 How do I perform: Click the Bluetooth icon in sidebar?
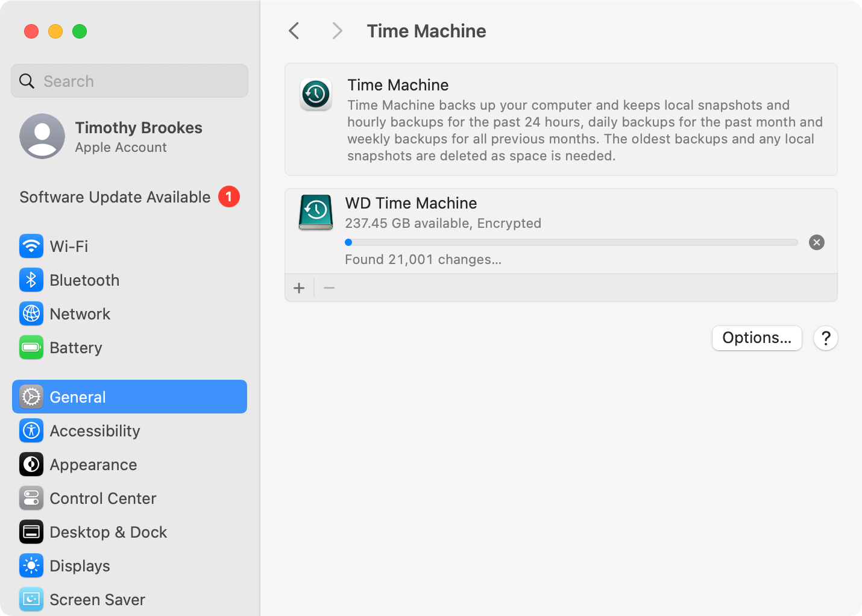(x=31, y=280)
